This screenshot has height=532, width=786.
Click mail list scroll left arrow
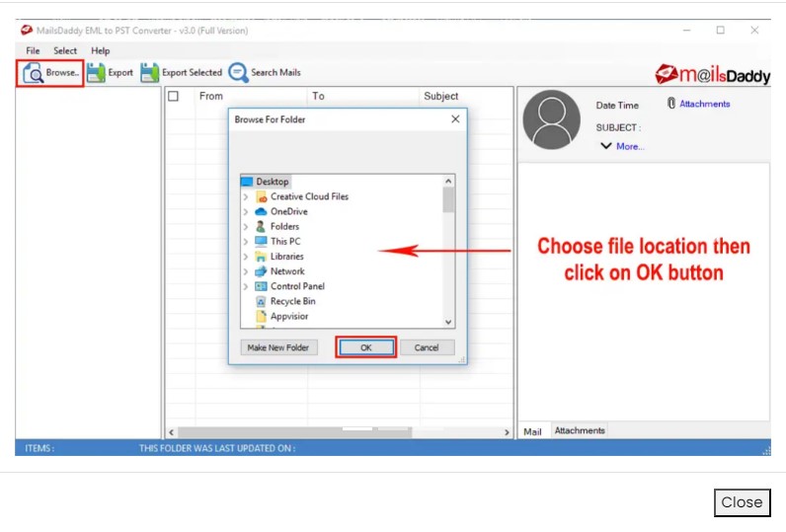[x=172, y=432]
